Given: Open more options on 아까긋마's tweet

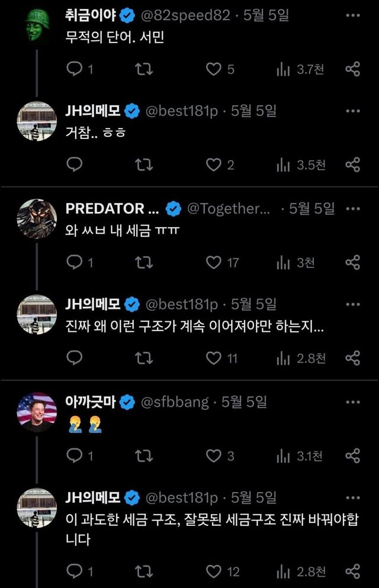Looking at the screenshot, I should tap(352, 402).
